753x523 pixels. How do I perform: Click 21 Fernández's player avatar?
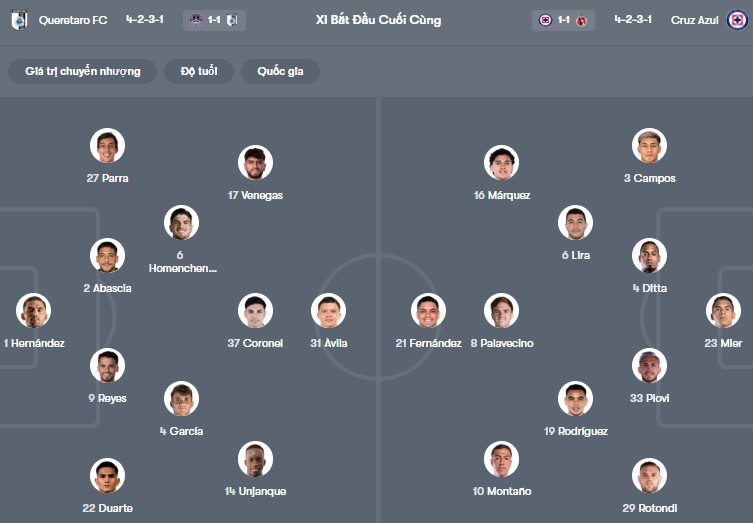[x=428, y=311]
